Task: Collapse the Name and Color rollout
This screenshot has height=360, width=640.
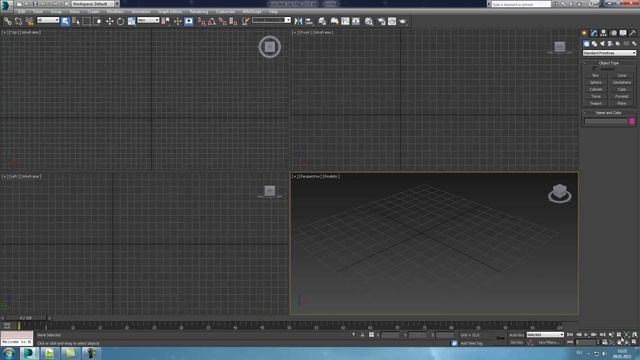Action: [x=609, y=113]
